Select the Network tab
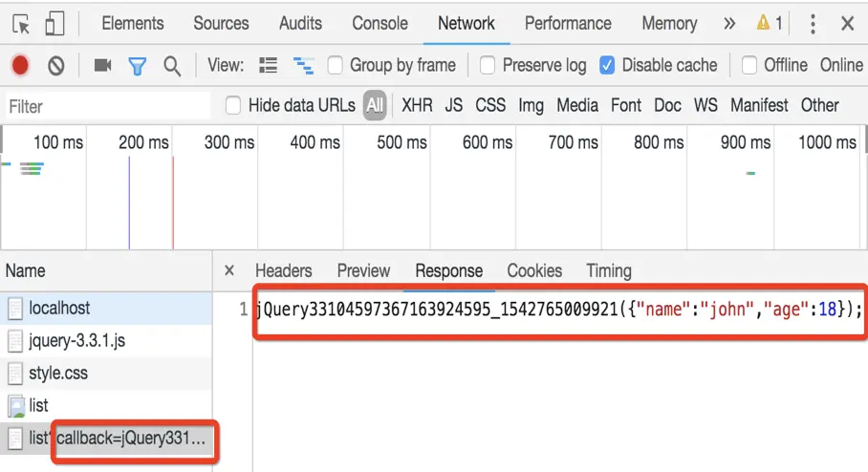Image resolution: width=868 pixels, height=472 pixels. (x=467, y=23)
